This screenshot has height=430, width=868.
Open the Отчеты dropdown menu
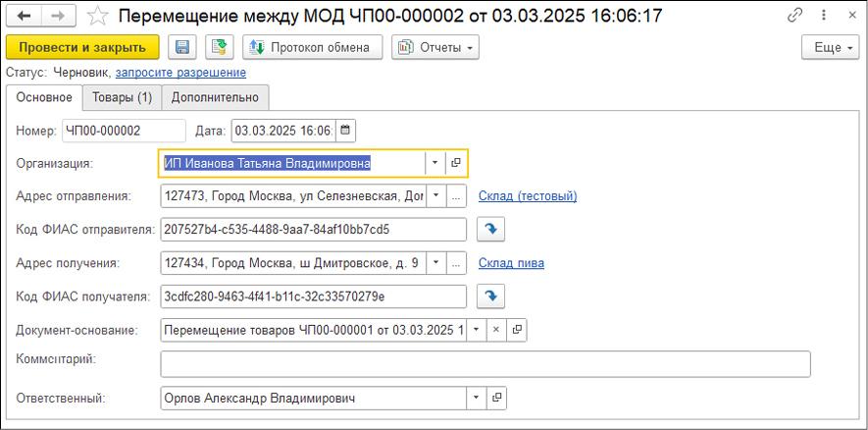coord(435,47)
